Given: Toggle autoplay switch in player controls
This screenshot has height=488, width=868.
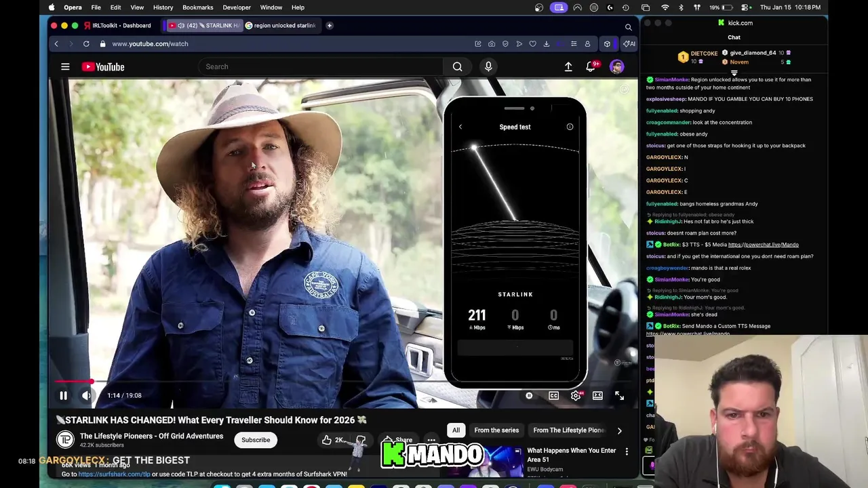Looking at the screenshot, I should coord(530,395).
